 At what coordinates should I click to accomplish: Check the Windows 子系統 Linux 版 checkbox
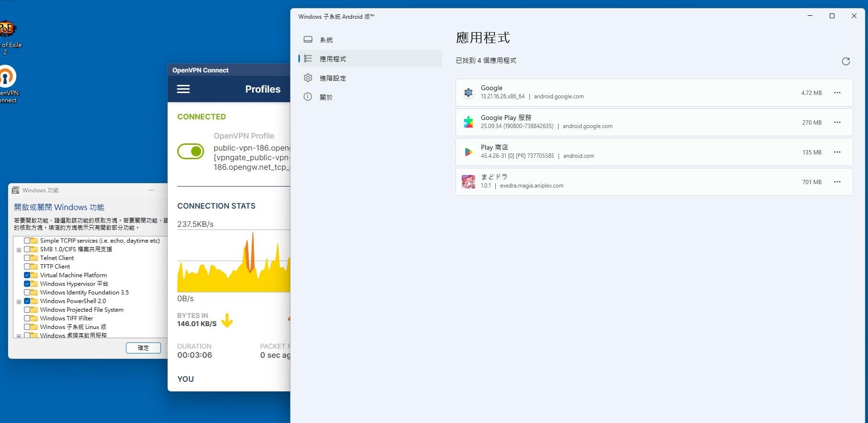(27, 327)
